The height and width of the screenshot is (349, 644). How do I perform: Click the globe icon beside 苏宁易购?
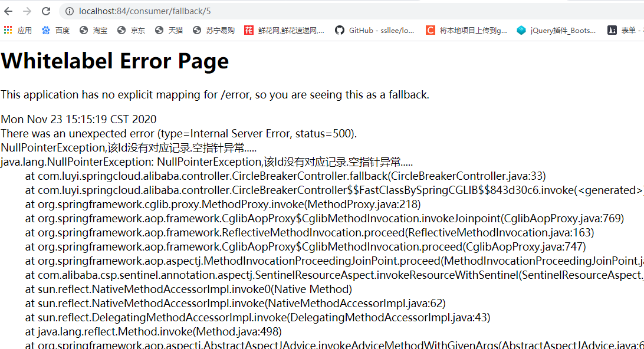pyautogui.click(x=197, y=30)
